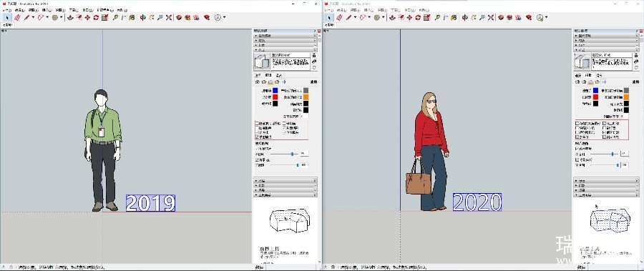Click the 2020 3D text object
Viewport: 644px width, 271px height.
tap(477, 202)
